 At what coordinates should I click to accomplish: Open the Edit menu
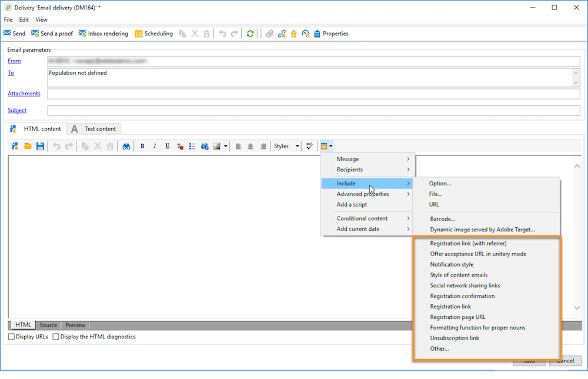click(24, 19)
